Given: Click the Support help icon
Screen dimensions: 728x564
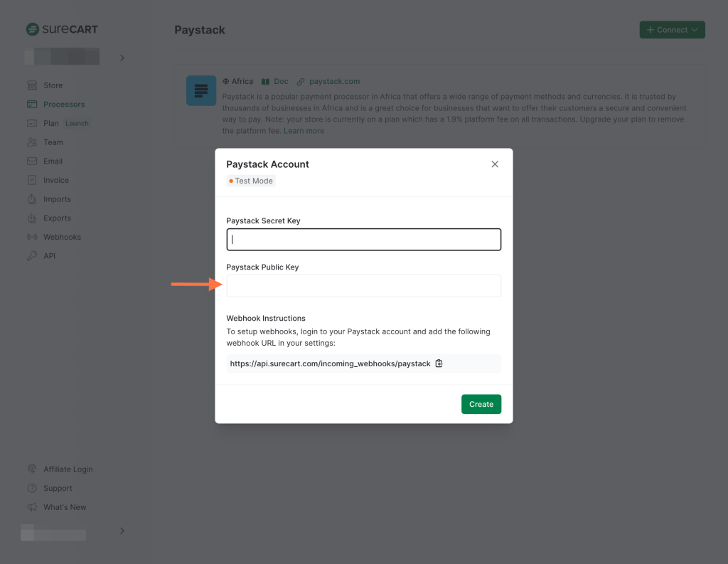Looking at the screenshot, I should click(31, 488).
